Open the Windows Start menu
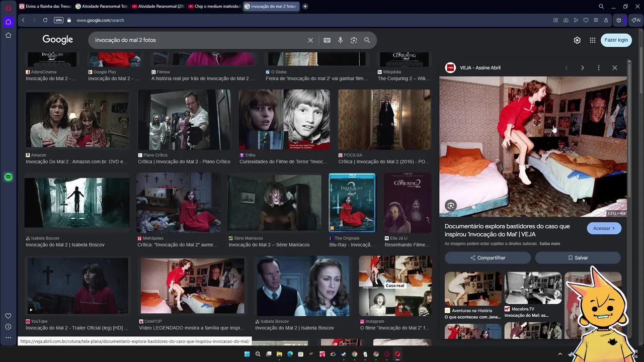 (247, 354)
